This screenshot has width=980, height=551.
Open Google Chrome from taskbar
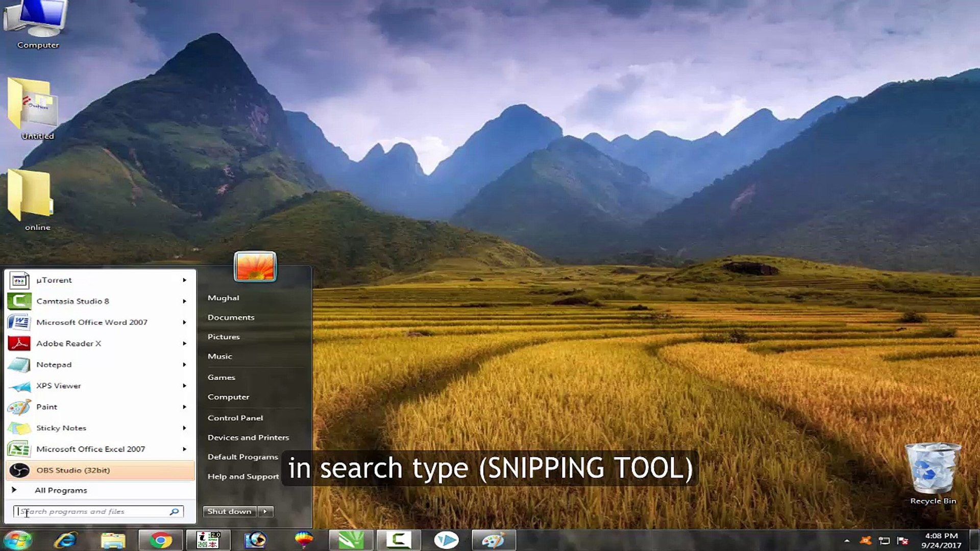(x=160, y=540)
